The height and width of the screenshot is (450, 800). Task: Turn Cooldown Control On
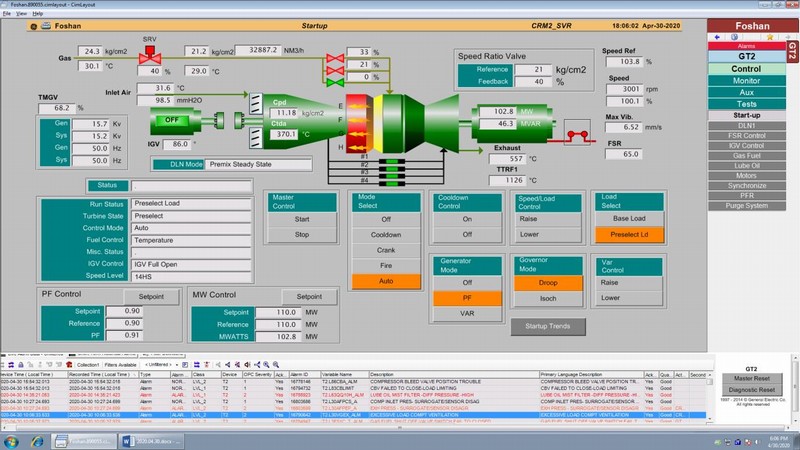pos(467,219)
